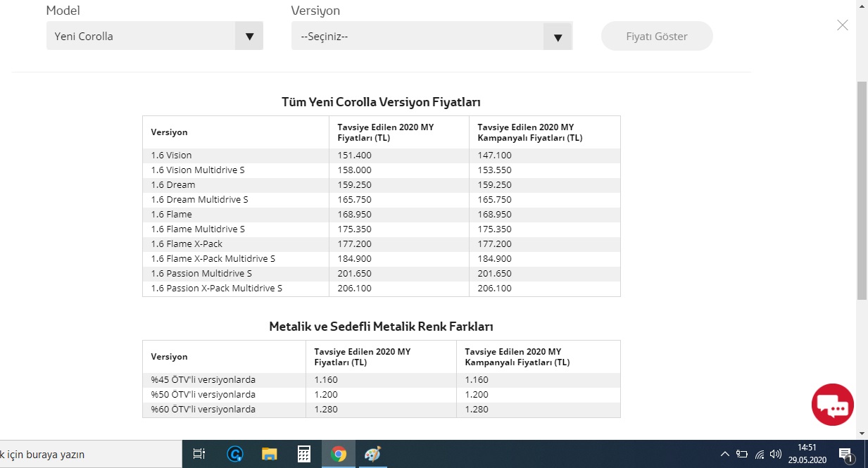Screen dimensions: 868x468
Task: Launch the blue C browser icon in taskbar
Action: [234, 455]
